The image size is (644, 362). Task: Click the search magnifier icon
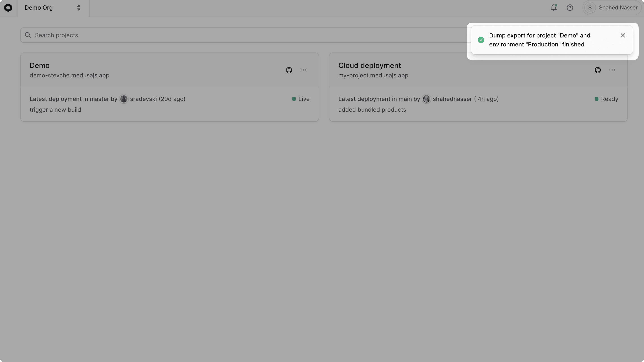28,35
